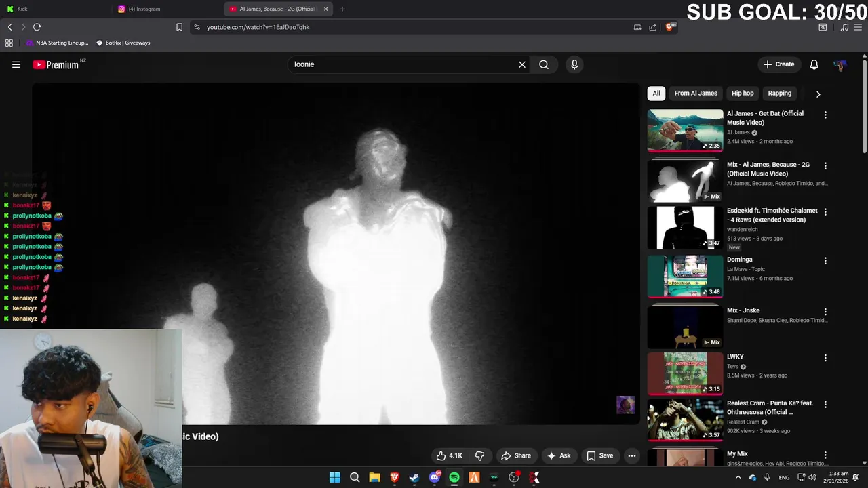This screenshot has width=868, height=488.
Task: Bookmark this page icon in address bar
Action: pyautogui.click(x=179, y=27)
